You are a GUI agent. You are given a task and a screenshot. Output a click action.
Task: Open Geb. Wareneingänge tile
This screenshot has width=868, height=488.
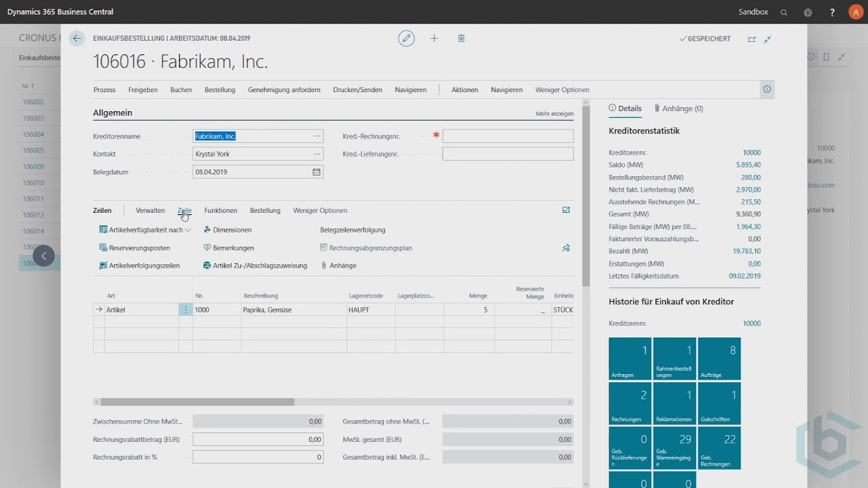[x=675, y=448]
